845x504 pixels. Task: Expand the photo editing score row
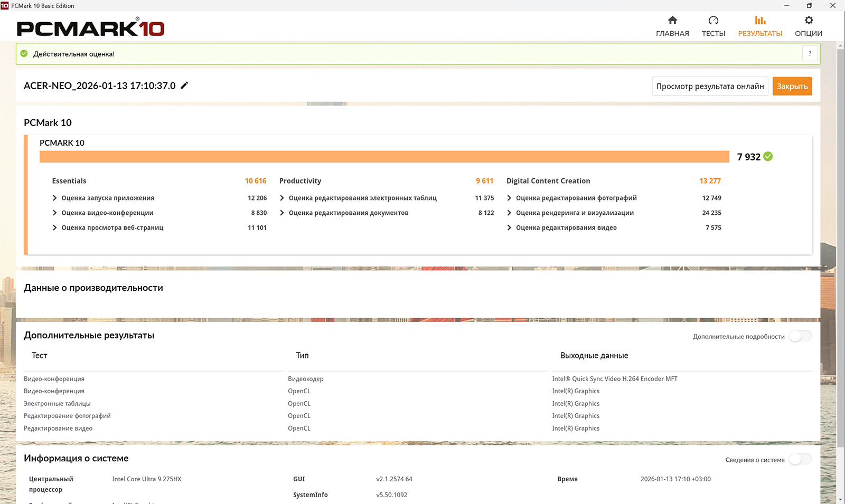tap(509, 198)
